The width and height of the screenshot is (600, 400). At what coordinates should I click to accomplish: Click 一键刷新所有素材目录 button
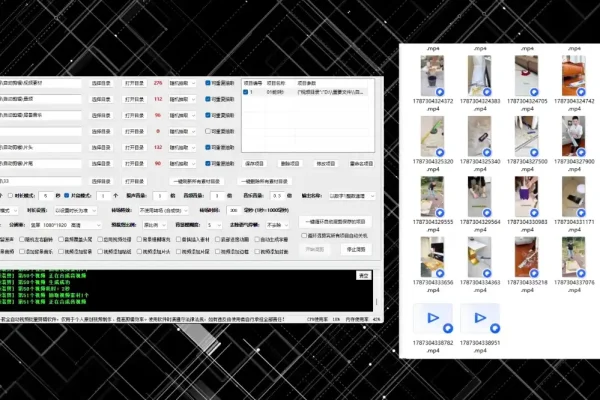(196, 181)
